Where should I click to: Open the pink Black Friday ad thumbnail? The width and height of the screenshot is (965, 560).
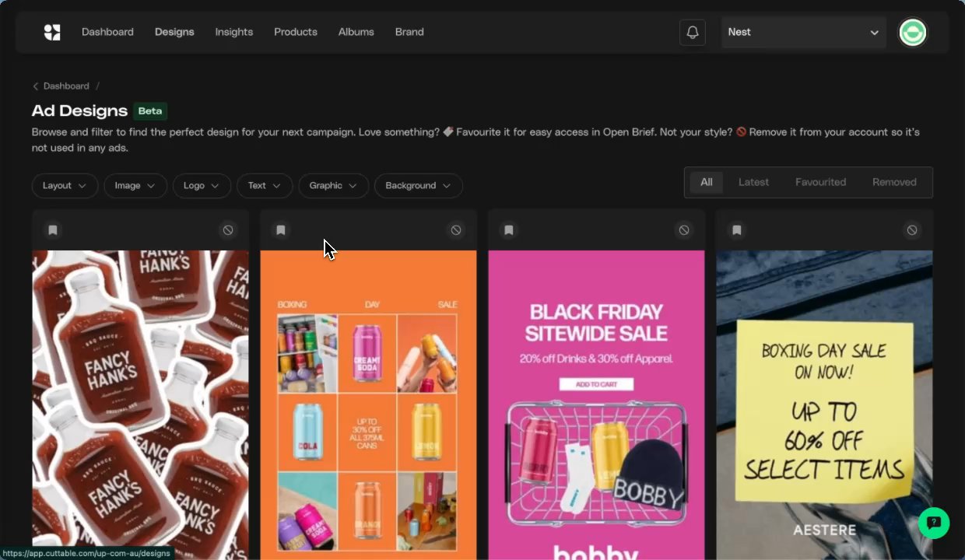click(596, 404)
